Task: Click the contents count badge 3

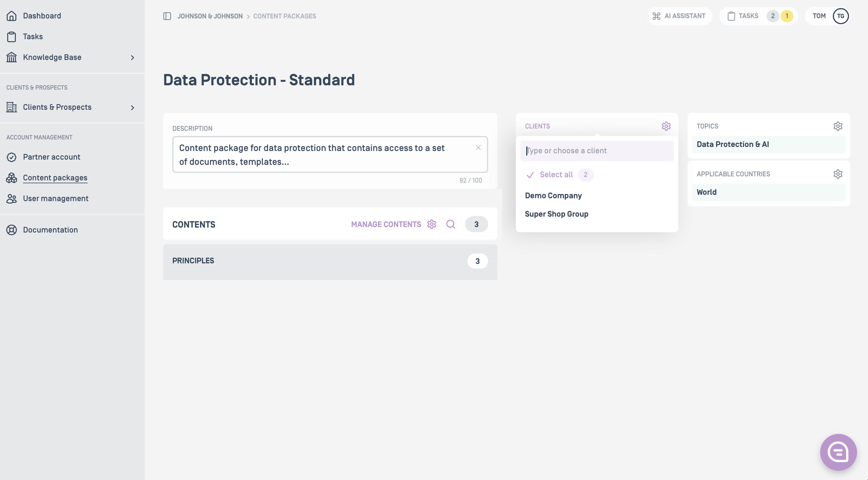Action: pos(476,224)
